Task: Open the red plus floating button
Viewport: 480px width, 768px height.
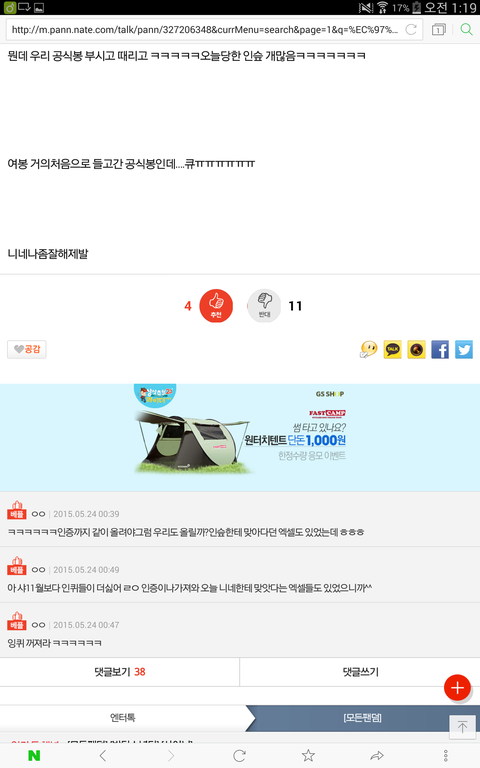Action: tap(457, 688)
